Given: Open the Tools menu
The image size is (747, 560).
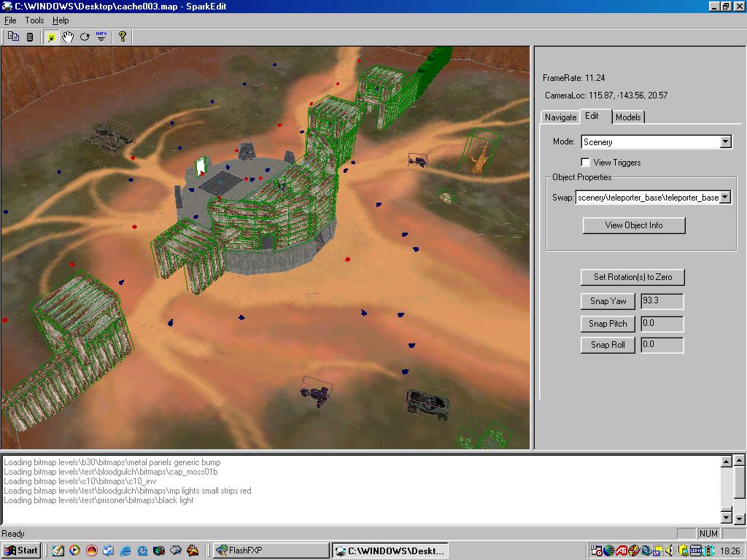Looking at the screenshot, I should click(x=34, y=20).
